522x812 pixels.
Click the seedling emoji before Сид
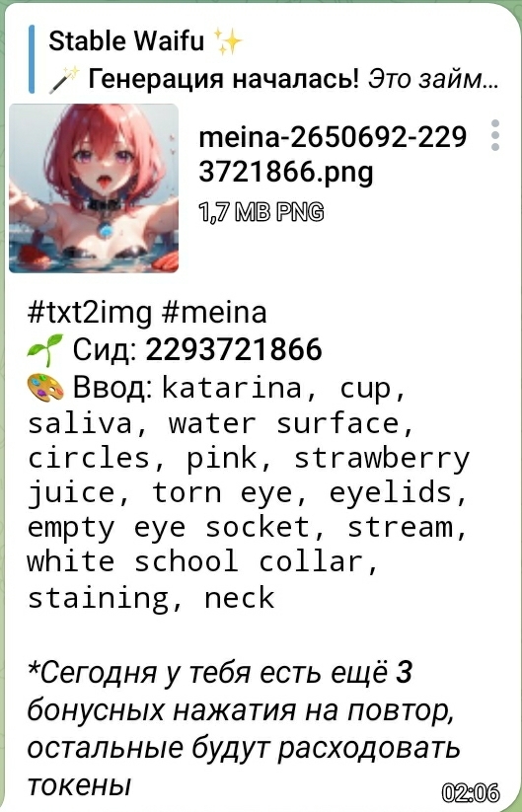point(45,350)
